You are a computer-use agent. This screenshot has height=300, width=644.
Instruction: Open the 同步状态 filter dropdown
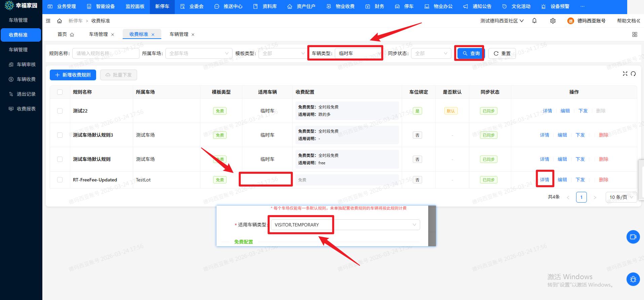point(431,53)
